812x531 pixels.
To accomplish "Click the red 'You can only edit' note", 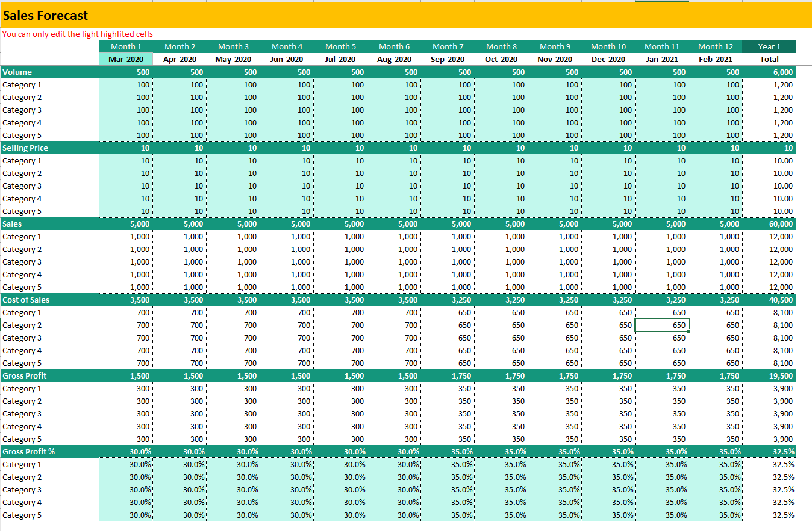I will [x=78, y=34].
